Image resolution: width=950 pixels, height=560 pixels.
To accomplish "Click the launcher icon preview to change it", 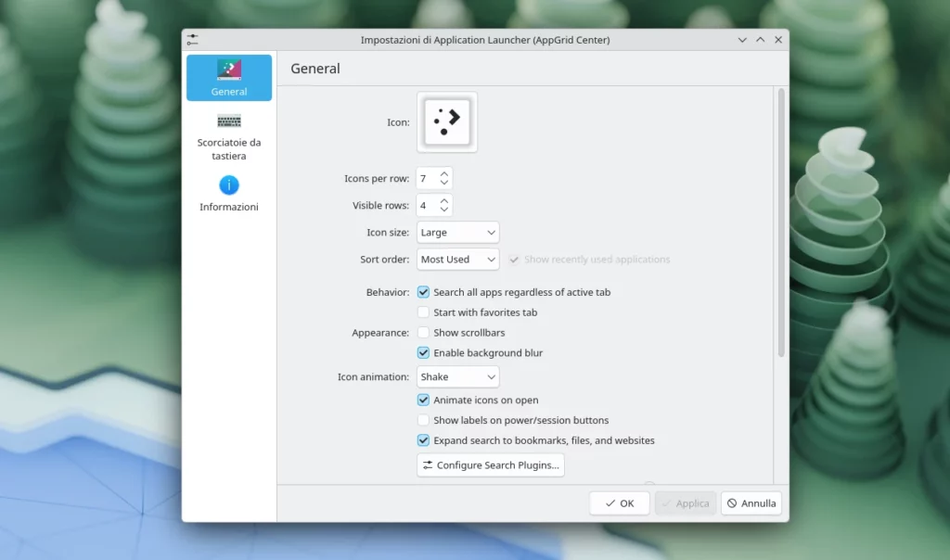I will tap(446, 121).
